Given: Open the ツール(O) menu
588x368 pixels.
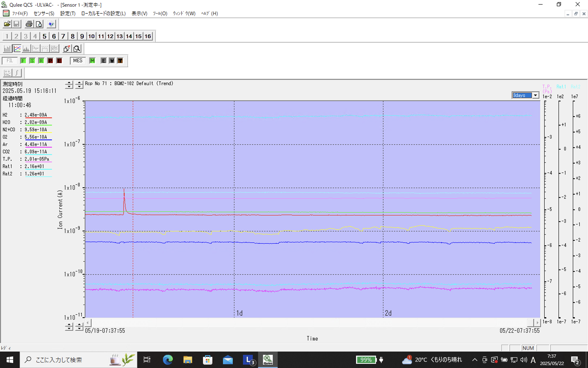Looking at the screenshot, I should 160,13.
